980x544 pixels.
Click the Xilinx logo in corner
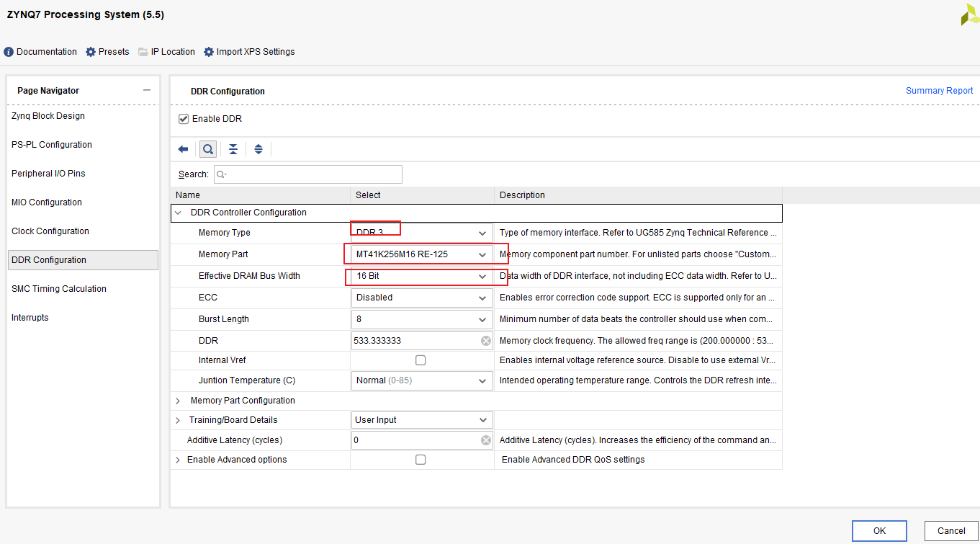point(969,14)
